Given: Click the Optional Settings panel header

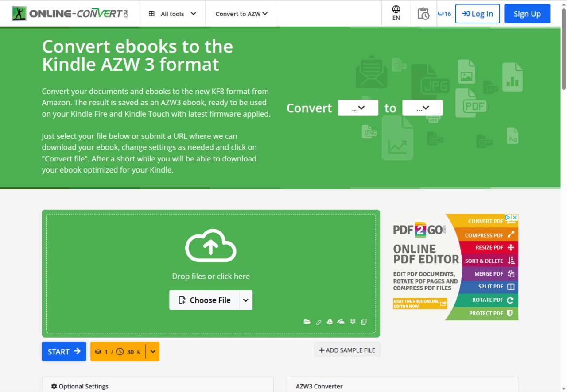Looking at the screenshot, I should 158,386.
